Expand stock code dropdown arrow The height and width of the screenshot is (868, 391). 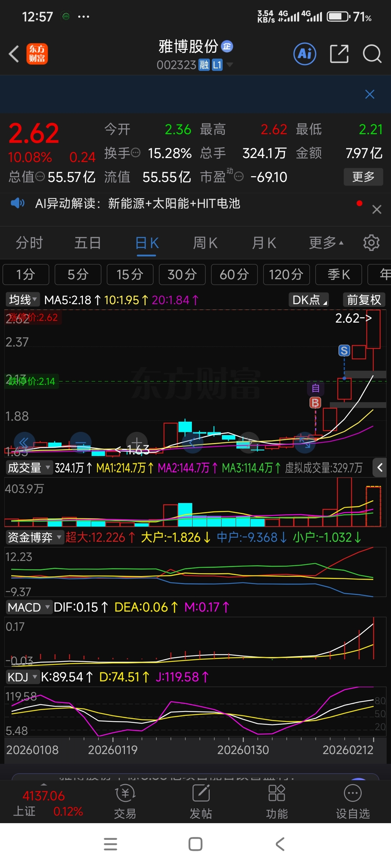click(x=230, y=65)
